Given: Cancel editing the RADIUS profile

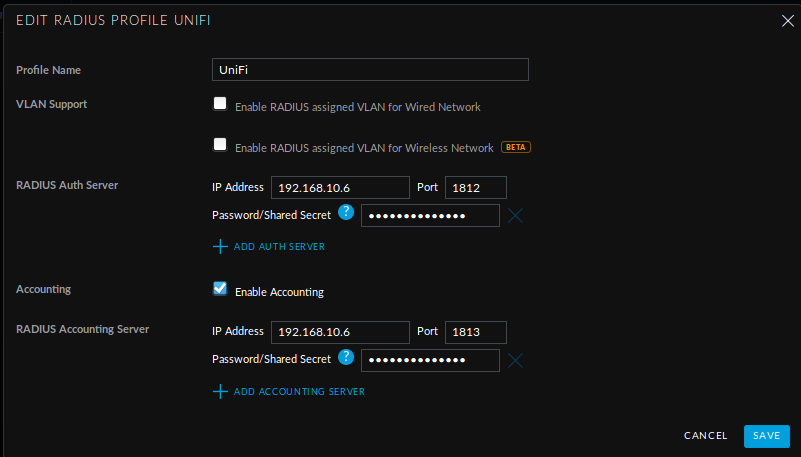Looking at the screenshot, I should tap(705, 436).
